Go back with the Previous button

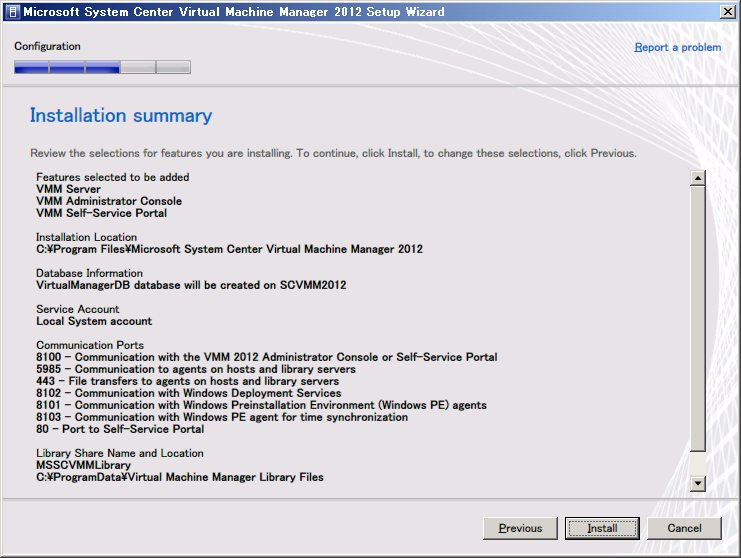pos(520,528)
